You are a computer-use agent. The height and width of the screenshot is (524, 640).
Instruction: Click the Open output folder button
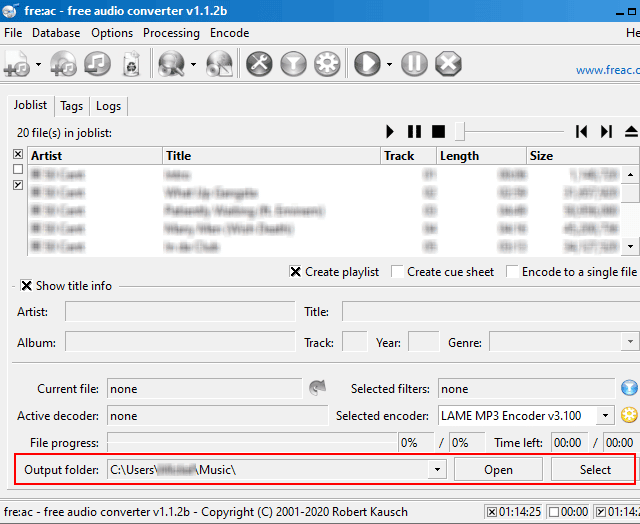498,470
